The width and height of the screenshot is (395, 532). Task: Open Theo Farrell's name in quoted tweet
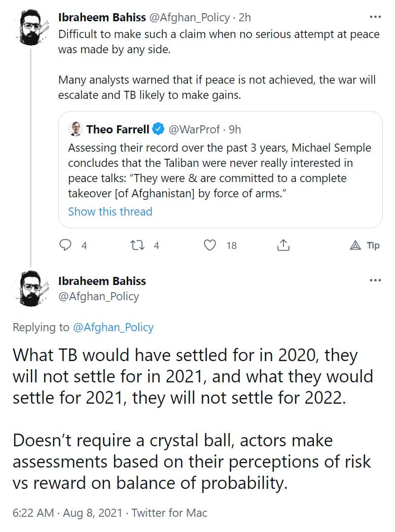coord(118,129)
